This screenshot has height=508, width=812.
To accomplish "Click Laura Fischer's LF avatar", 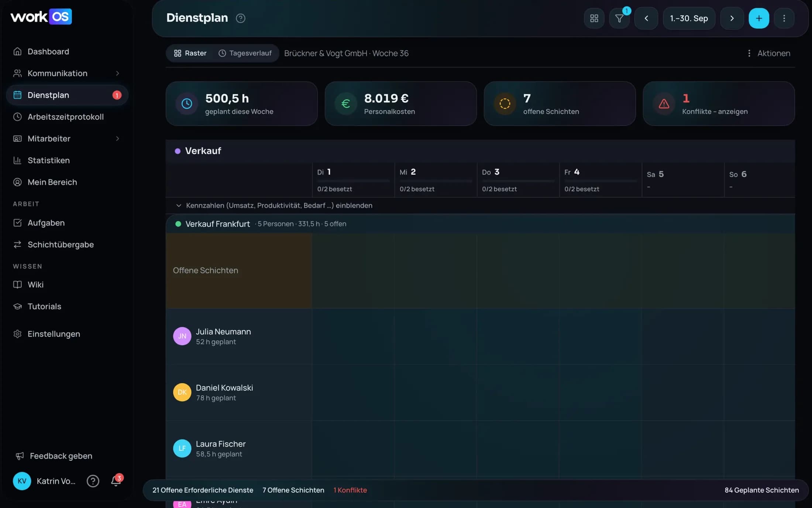I will (x=182, y=448).
